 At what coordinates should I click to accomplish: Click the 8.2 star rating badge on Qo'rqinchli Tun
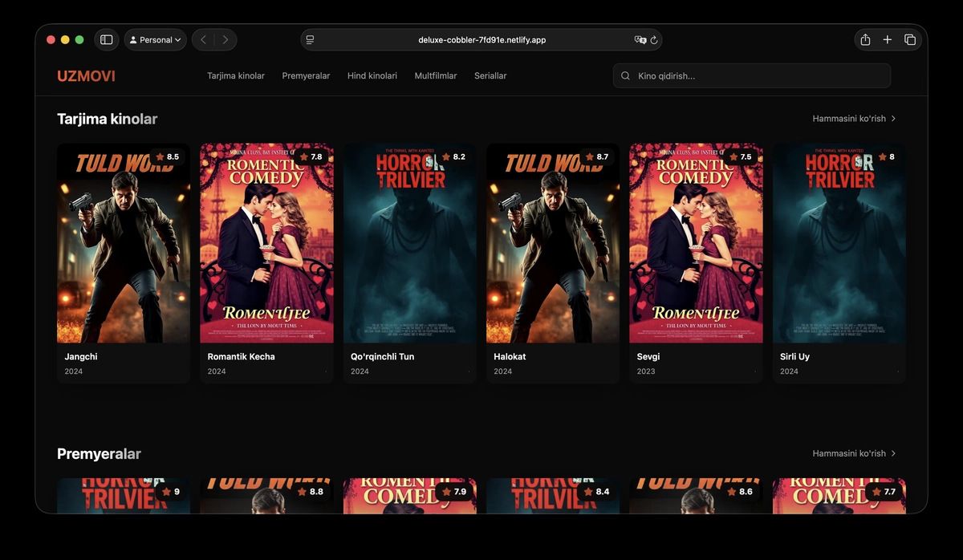[x=453, y=156]
